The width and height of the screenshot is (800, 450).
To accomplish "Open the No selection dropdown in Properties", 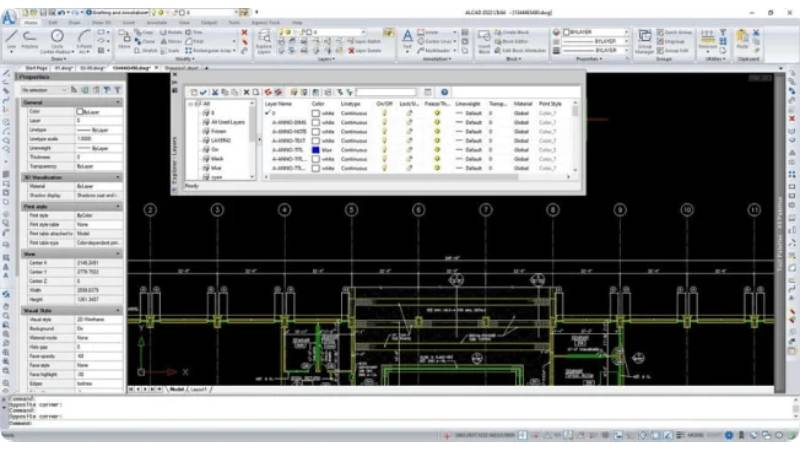I will coord(44,90).
